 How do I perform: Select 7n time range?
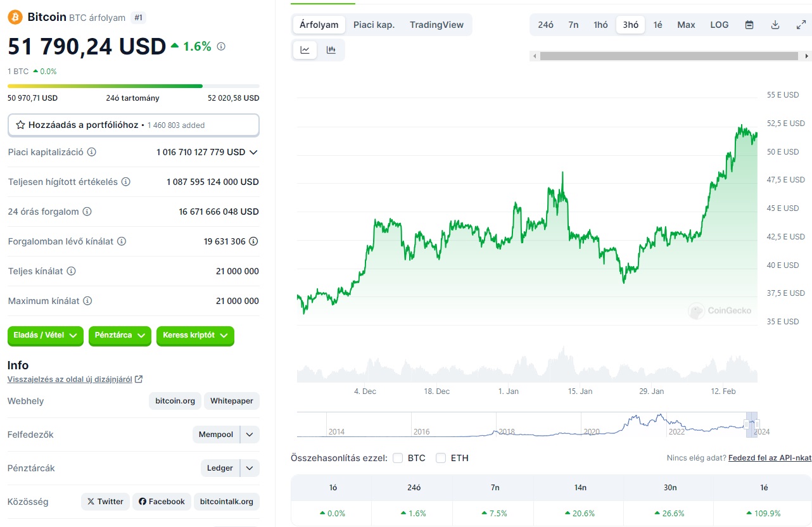click(573, 25)
